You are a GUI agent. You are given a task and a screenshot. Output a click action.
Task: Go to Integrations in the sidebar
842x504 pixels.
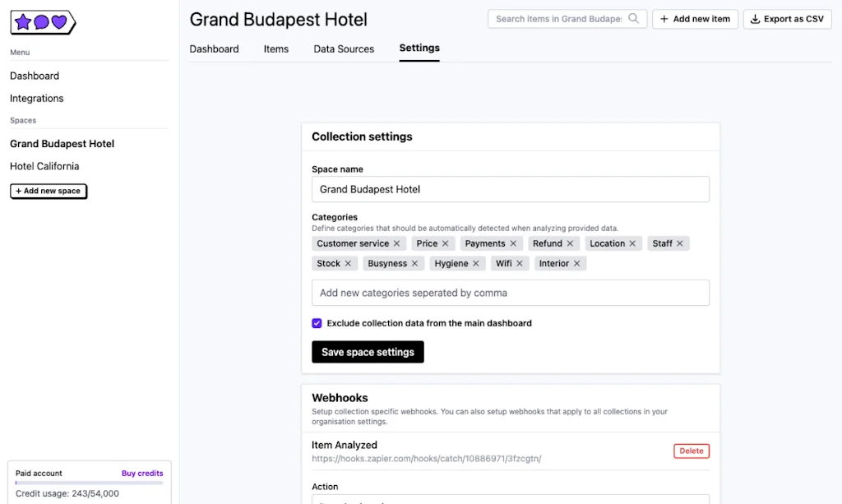[36, 98]
